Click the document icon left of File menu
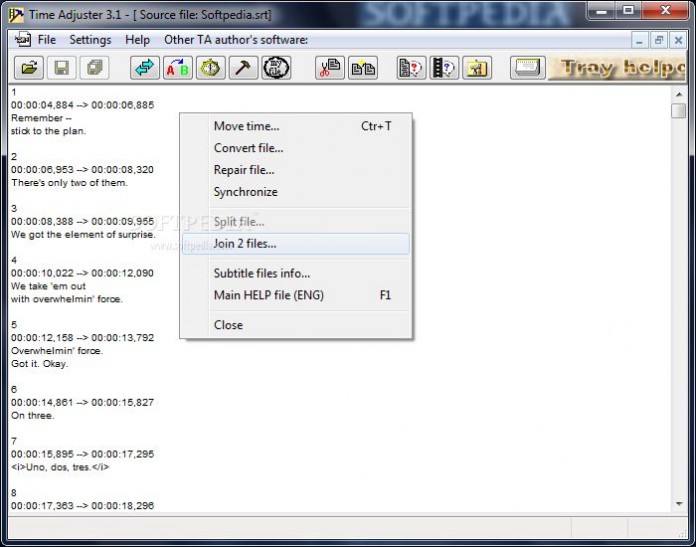Viewport: 696px width, 547px height. [22, 40]
